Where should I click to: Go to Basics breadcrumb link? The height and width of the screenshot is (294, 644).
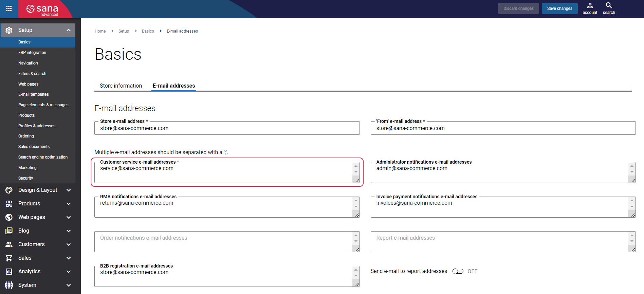[x=148, y=31]
